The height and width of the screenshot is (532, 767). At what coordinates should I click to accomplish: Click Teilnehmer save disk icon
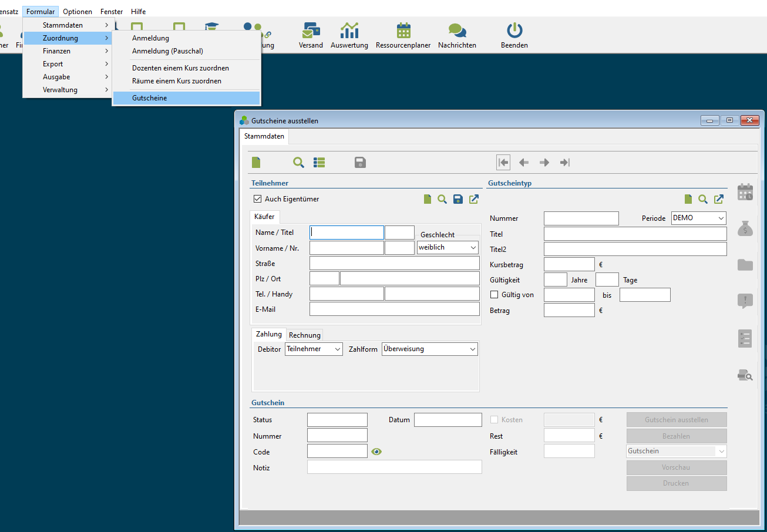click(x=458, y=200)
